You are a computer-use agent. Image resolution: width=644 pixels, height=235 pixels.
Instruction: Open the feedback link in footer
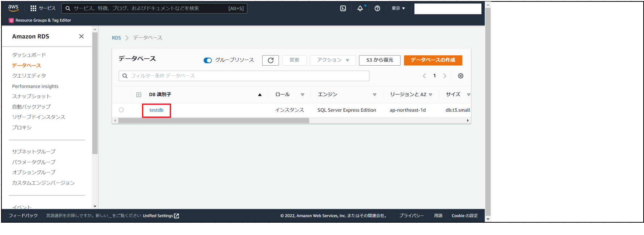point(23,216)
